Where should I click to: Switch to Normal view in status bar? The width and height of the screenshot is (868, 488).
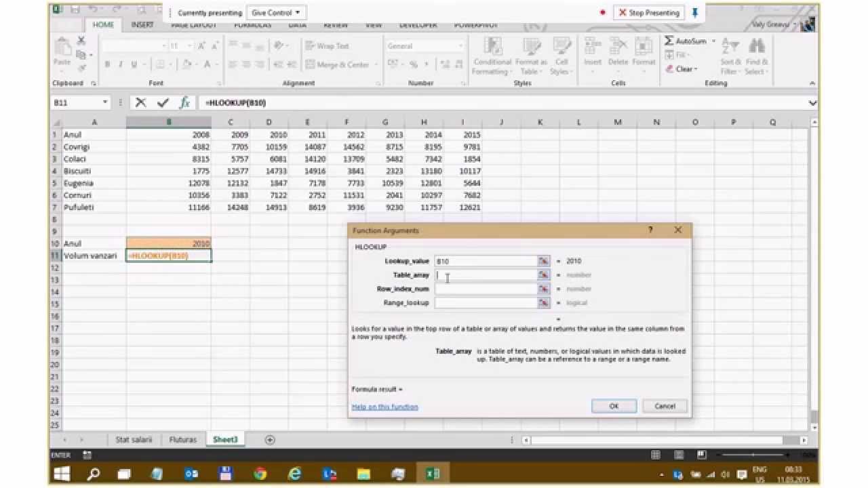coord(656,455)
